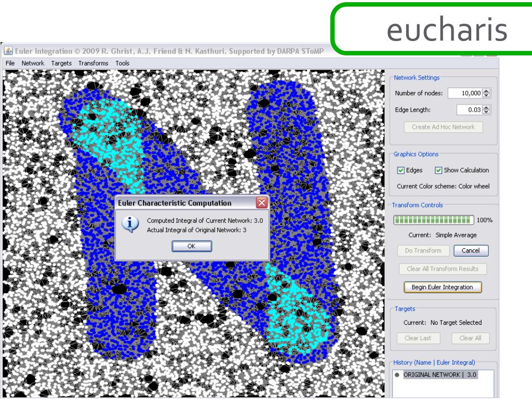Click the blue info icon in the dialog
This screenshot has height=399, width=532.
pyautogui.click(x=130, y=224)
